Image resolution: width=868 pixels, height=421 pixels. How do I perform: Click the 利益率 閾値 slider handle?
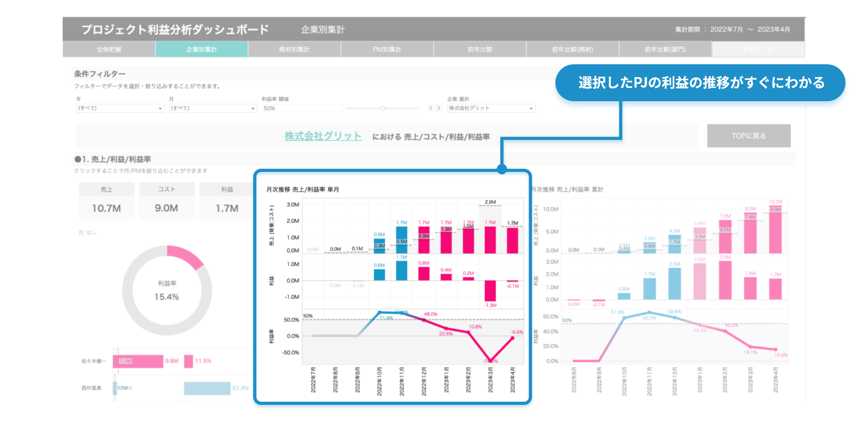383,108
